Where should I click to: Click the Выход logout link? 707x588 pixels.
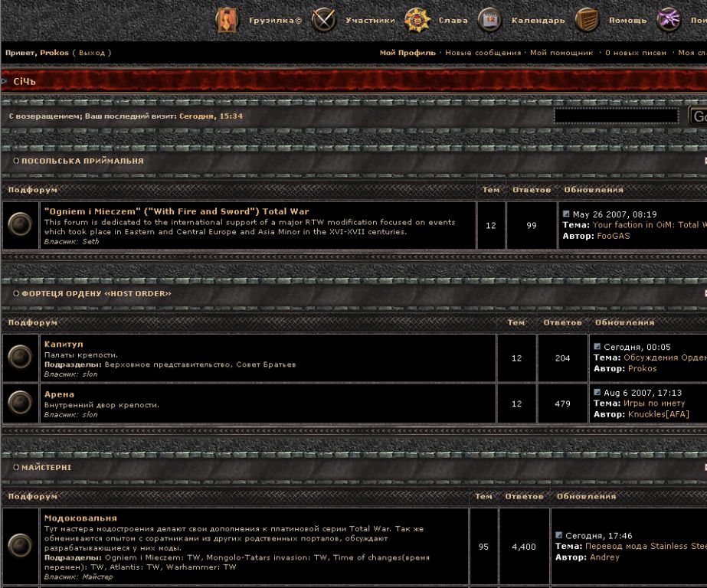pos(92,53)
